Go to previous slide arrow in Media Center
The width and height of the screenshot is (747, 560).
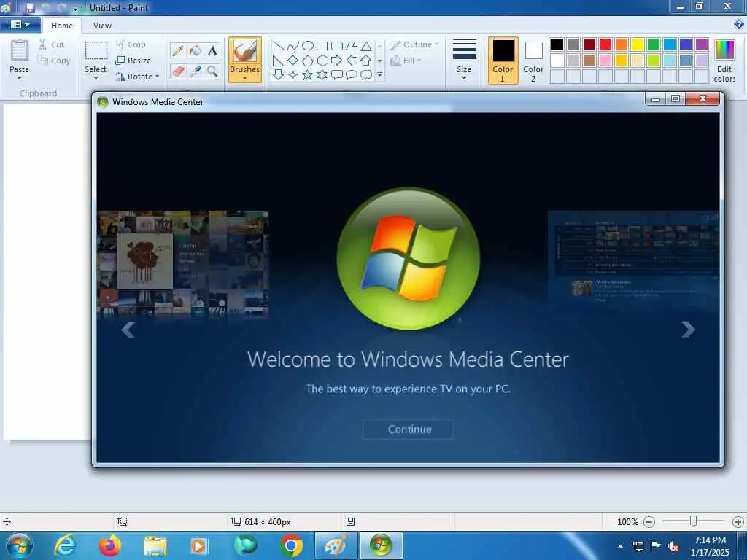(128, 329)
